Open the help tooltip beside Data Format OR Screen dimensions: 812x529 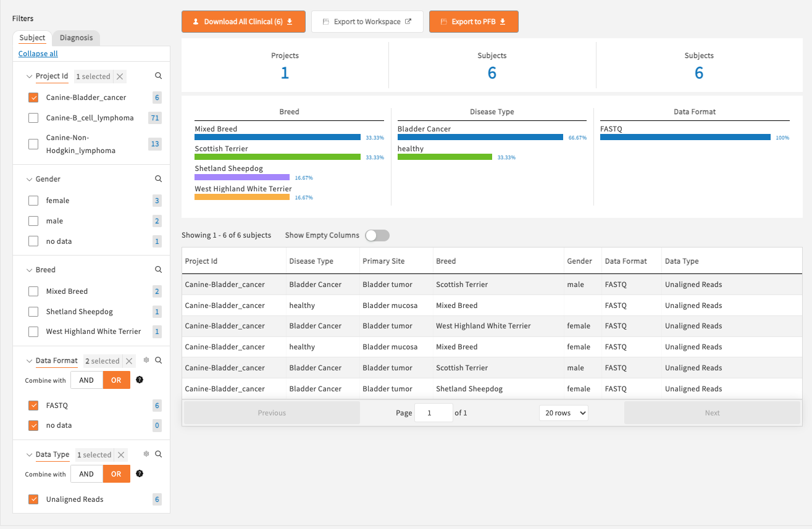pyautogui.click(x=139, y=380)
